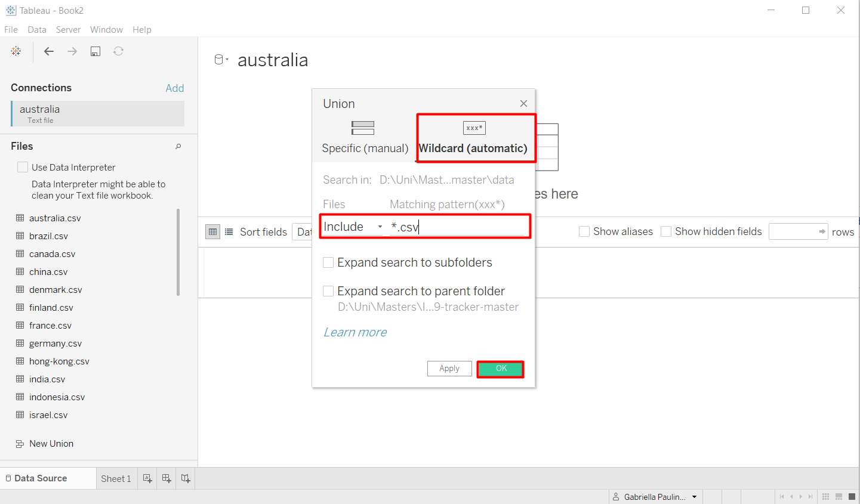The image size is (860, 504).
Task: Open the Data menu
Action: click(36, 29)
